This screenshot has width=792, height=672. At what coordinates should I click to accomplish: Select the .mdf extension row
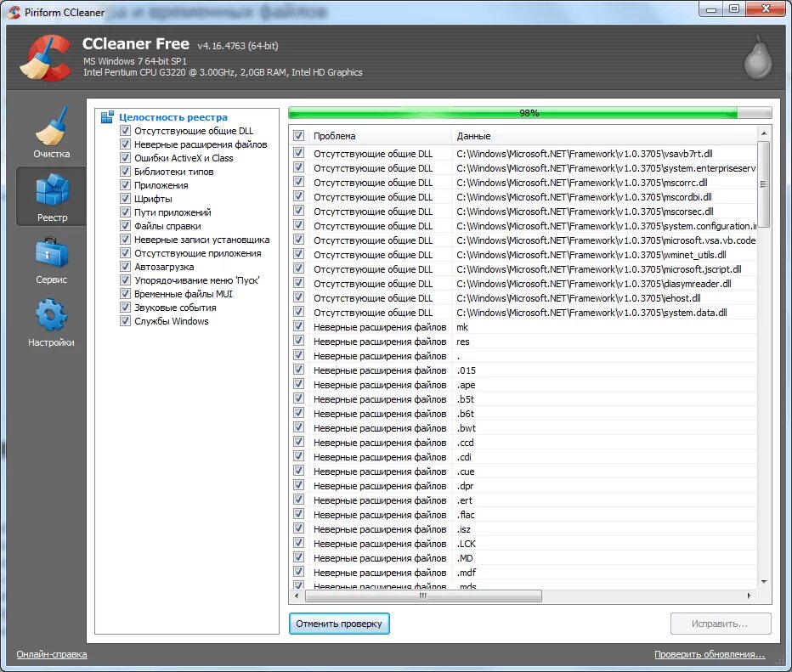click(523, 573)
